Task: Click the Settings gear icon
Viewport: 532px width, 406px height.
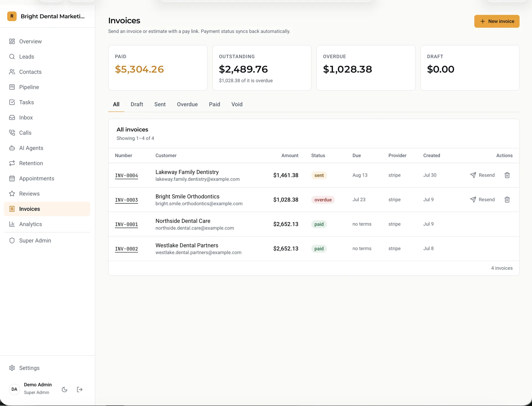Action: (x=12, y=368)
